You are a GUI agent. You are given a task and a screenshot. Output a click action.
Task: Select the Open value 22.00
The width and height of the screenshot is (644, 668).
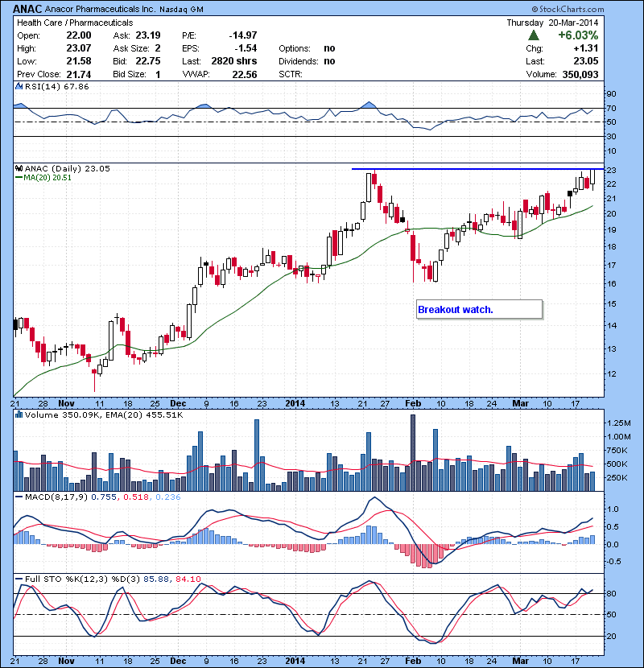(79, 35)
